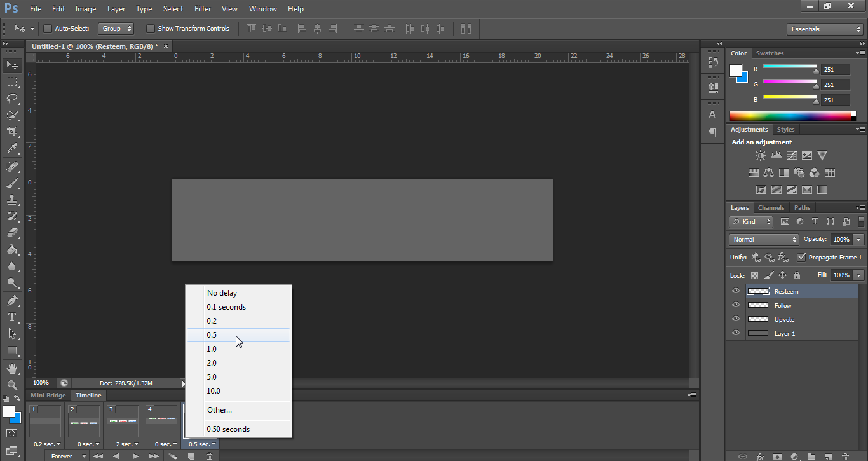Select the Lasso tool
Screen dimensions: 868x461
coord(12,99)
